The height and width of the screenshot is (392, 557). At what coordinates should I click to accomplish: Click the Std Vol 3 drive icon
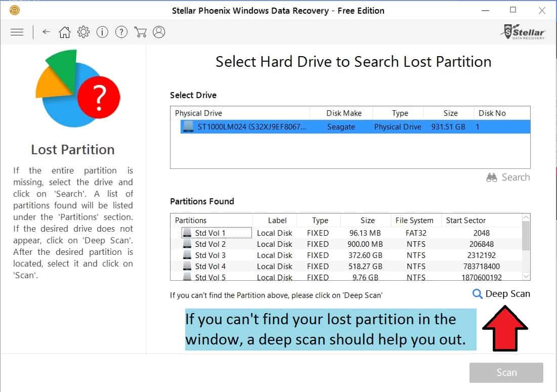point(187,255)
